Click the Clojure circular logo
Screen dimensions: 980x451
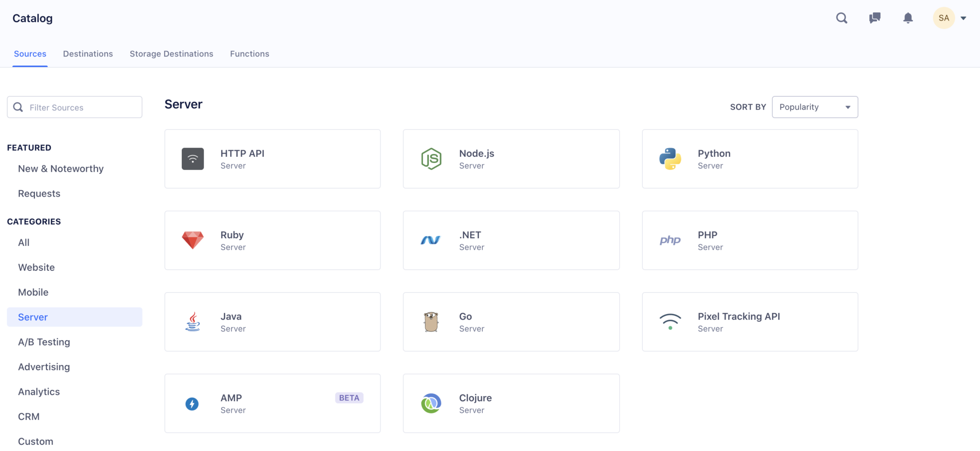point(431,404)
